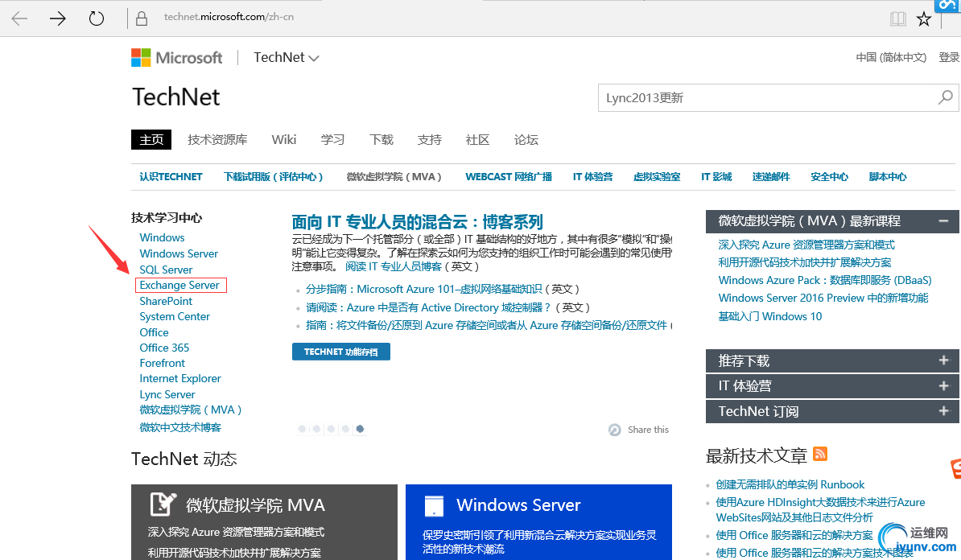Viewport: 961px width, 560px height.
Task: Open the 主页 tab
Action: click(151, 140)
